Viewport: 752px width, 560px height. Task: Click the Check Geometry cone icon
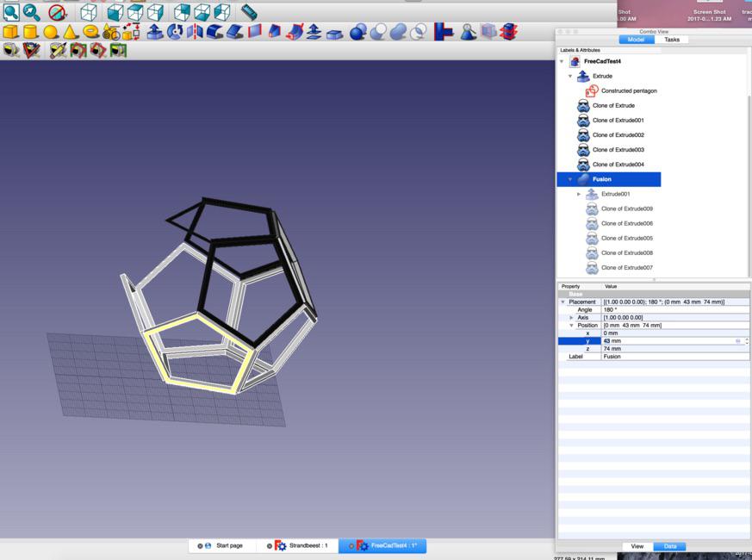[x=468, y=32]
